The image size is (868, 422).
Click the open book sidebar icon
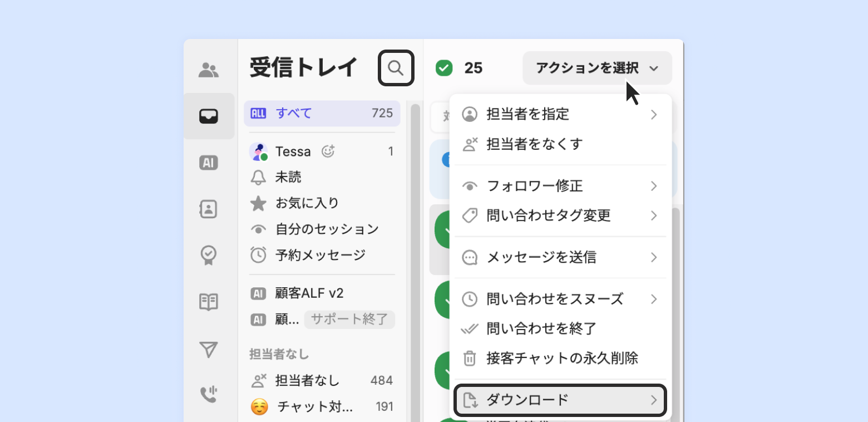point(209,302)
